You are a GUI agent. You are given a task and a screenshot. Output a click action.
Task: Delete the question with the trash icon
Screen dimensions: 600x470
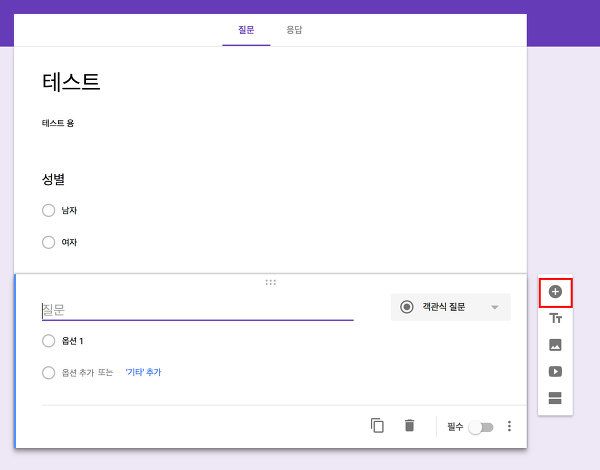409,426
